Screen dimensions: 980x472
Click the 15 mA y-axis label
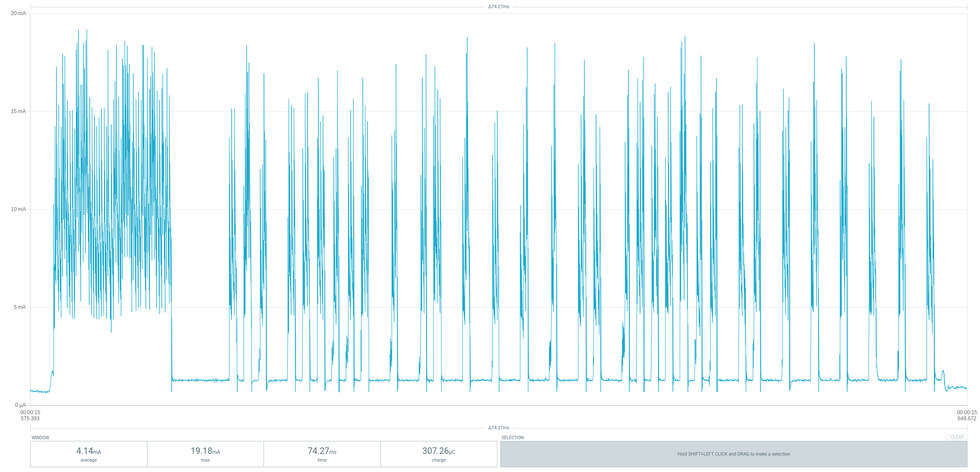click(18, 111)
